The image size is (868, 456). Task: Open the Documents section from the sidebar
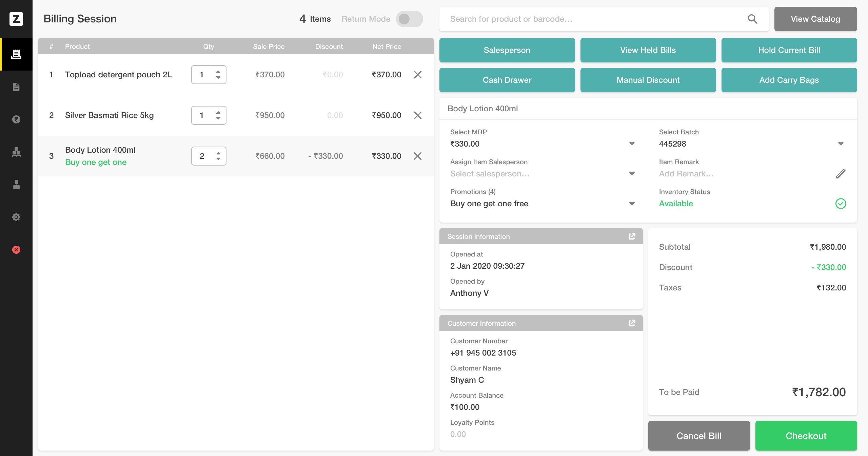point(16,87)
